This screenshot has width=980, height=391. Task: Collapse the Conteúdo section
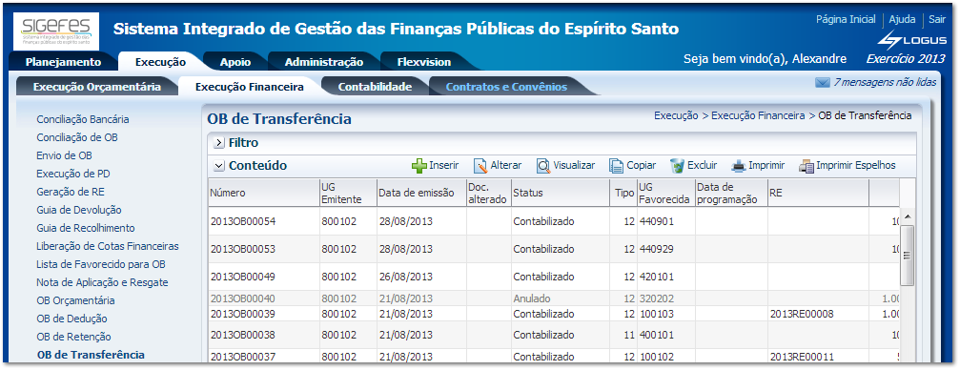click(x=218, y=166)
